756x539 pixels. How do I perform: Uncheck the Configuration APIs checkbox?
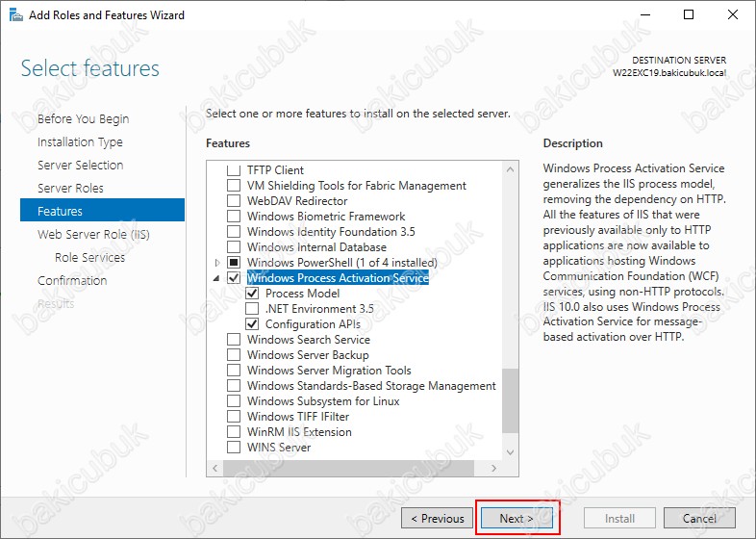[x=252, y=324]
